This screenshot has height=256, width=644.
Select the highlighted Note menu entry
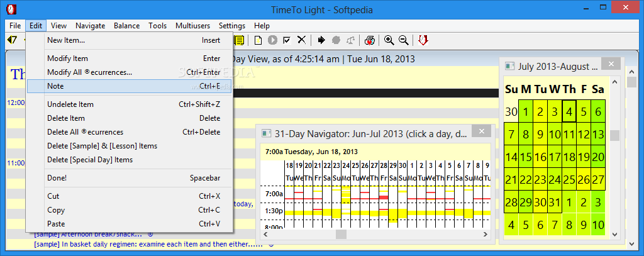click(130, 86)
